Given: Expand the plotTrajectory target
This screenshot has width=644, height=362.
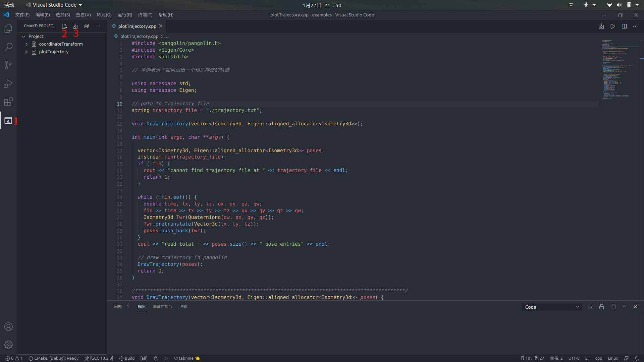Looking at the screenshot, I should pyautogui.click(x=26, y=52).
